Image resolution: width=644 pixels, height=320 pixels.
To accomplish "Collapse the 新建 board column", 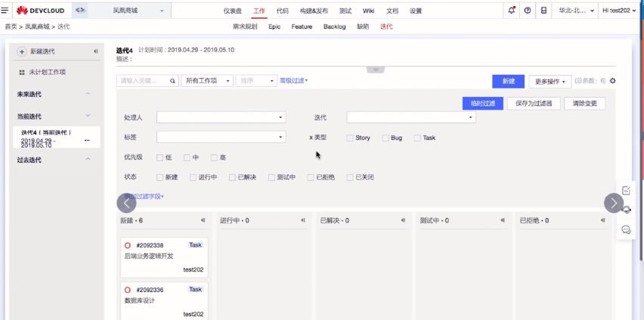I will pos(203,220).
